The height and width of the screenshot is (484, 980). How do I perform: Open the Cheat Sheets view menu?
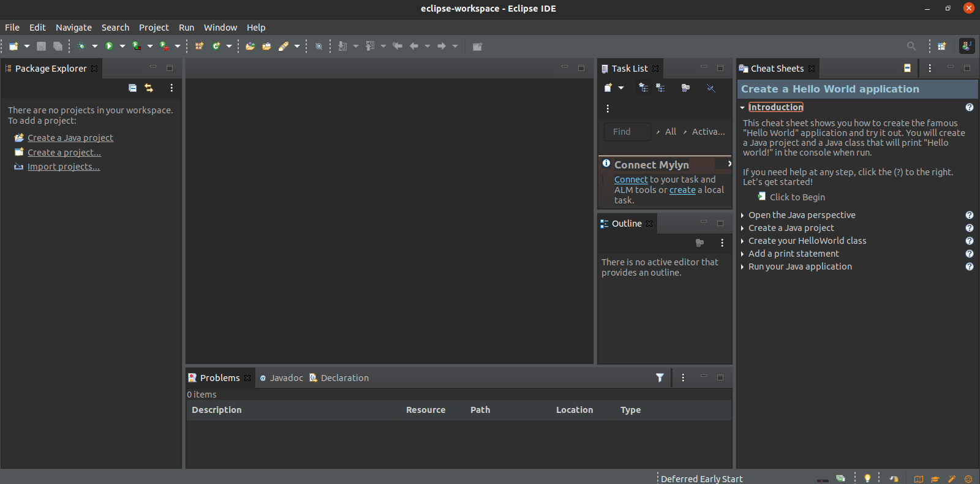coord(930,68)
